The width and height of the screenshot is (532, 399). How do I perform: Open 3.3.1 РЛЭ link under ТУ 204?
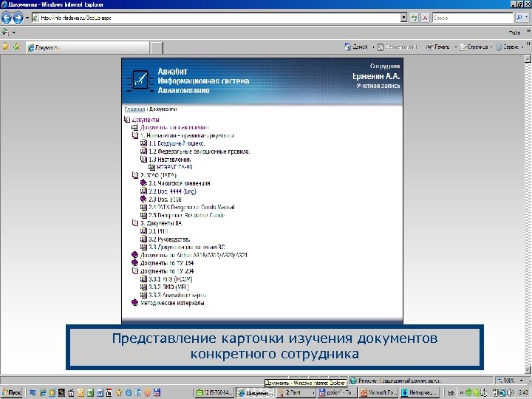(171, 279)
